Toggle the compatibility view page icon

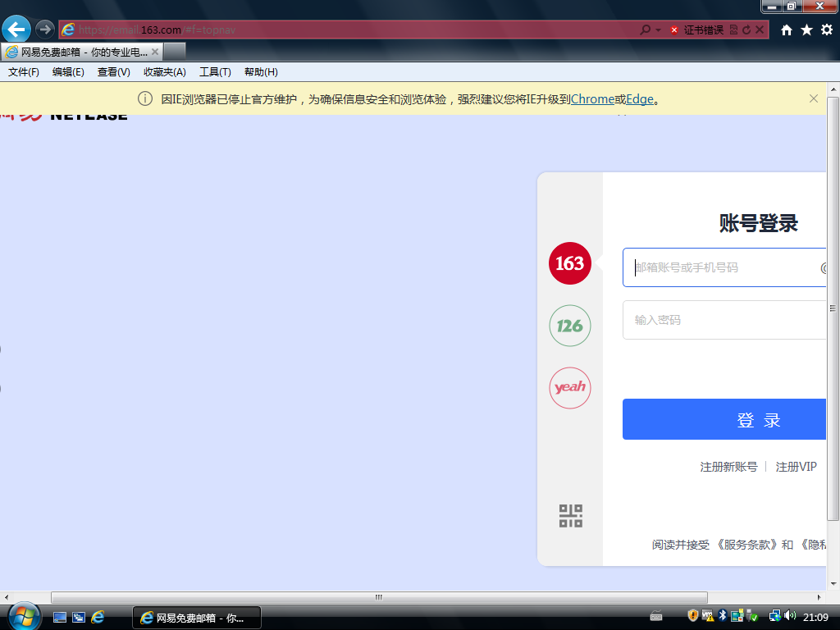tap(734, 30)
